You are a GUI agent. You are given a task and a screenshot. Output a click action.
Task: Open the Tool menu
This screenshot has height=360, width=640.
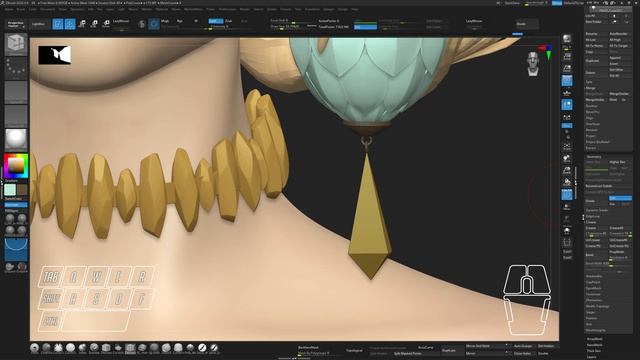pos(298,9)
